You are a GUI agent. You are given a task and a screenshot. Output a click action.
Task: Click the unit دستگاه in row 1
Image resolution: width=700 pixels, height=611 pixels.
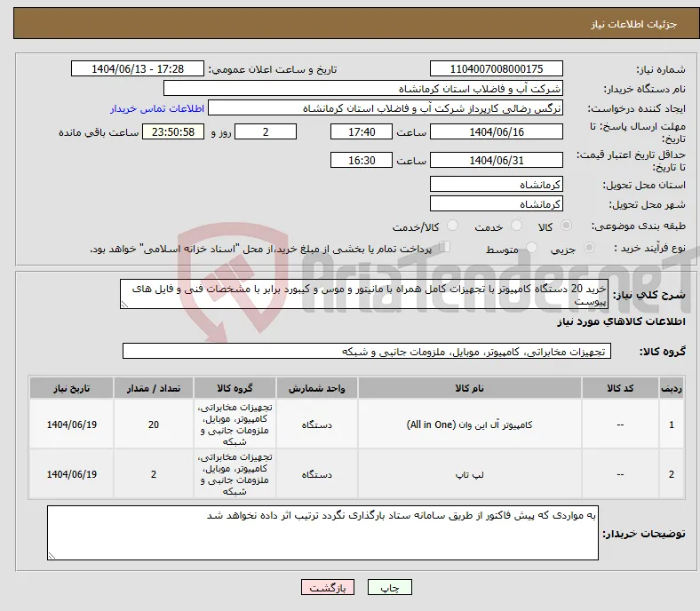tap(316, 425)
